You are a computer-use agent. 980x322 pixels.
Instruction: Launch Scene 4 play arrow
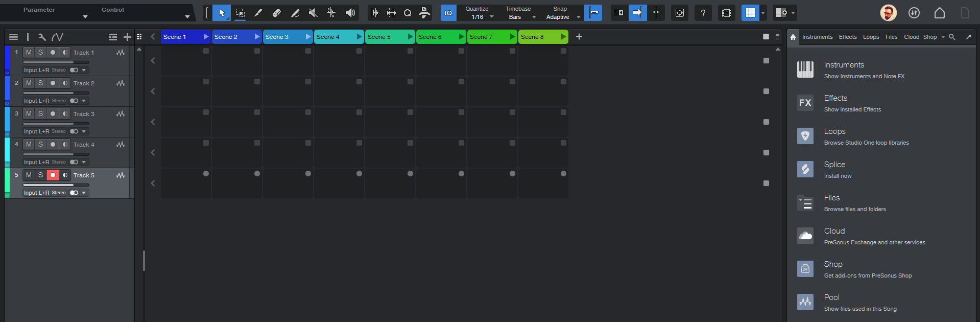click(359, 37)
